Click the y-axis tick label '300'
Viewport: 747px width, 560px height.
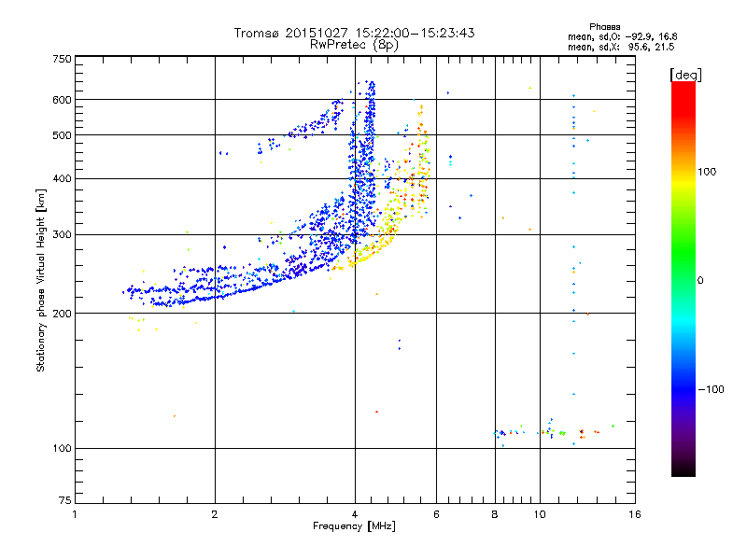pyautogui.click(x=62, y=235)
